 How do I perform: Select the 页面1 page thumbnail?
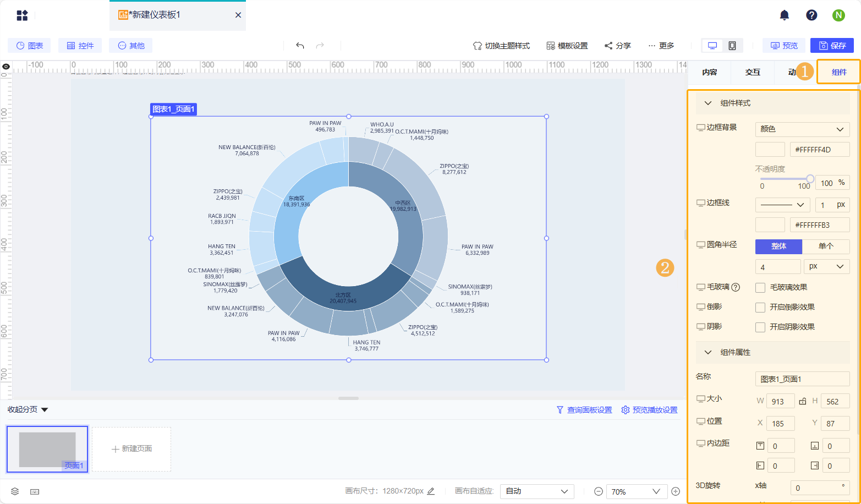click(x=47, y=449)
